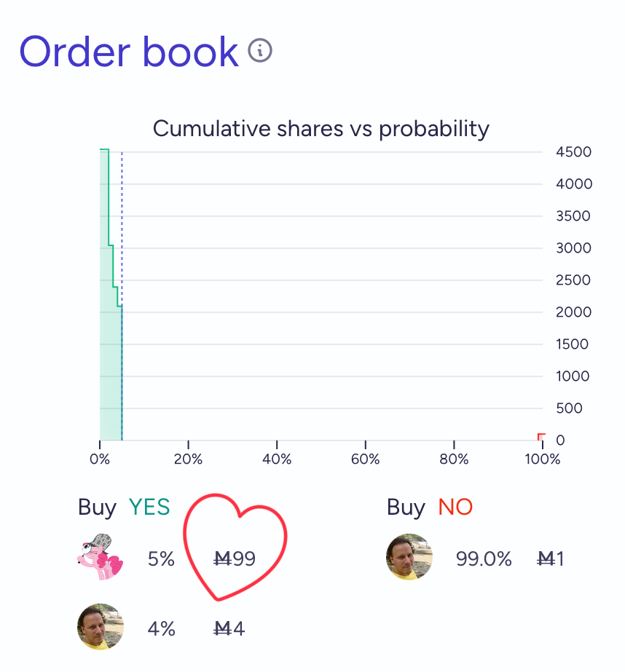Click the red heart annotation
Image resolution: width=625 pixels, height=672 pixels.
[x=235, y=548]
